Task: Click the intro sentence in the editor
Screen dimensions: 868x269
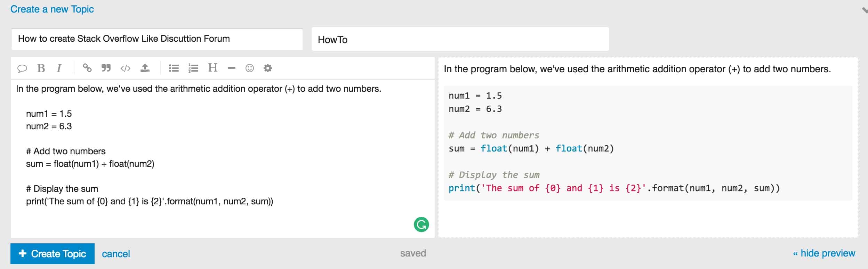Action: pyautogui.click(x=199, y=89)
